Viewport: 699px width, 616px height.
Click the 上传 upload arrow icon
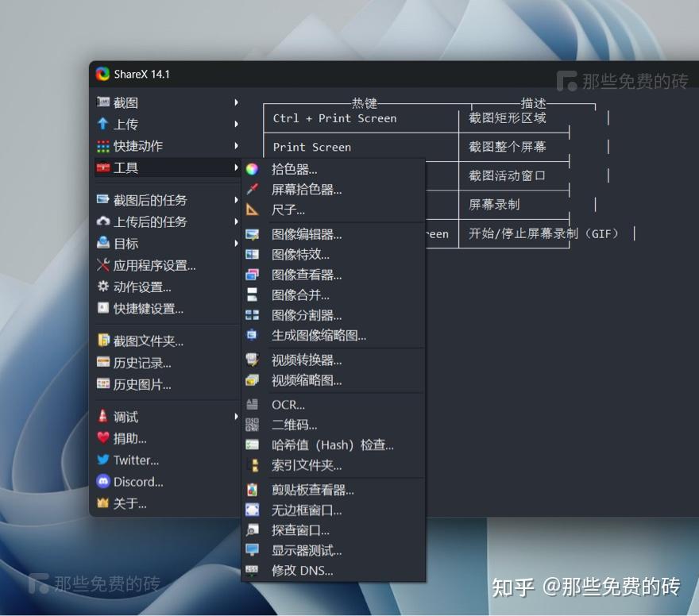coord(103,124)
